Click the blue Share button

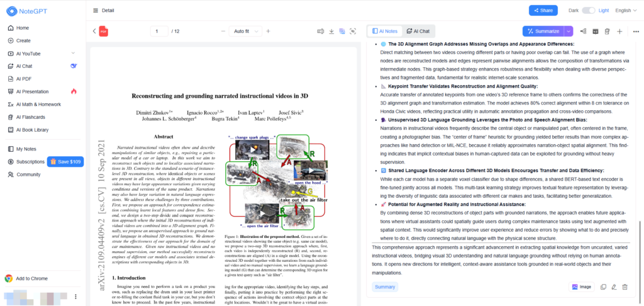point(543,11)
